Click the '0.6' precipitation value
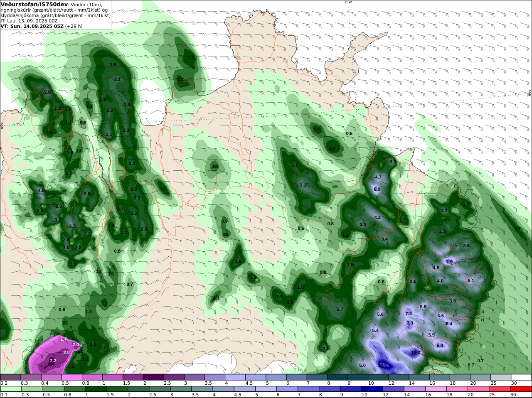532x398 pixels. click(x=301, y=228)
